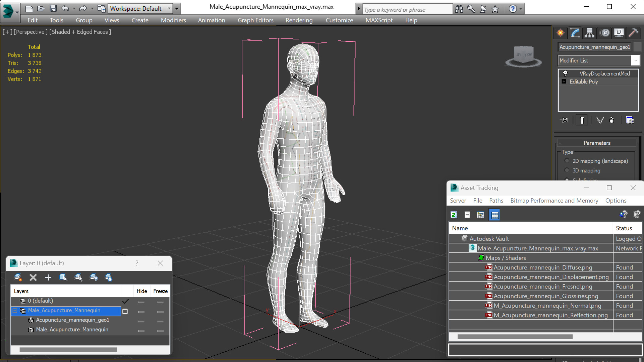
Task: Open Configure Modifier Sets
Action: coord(630,120)
